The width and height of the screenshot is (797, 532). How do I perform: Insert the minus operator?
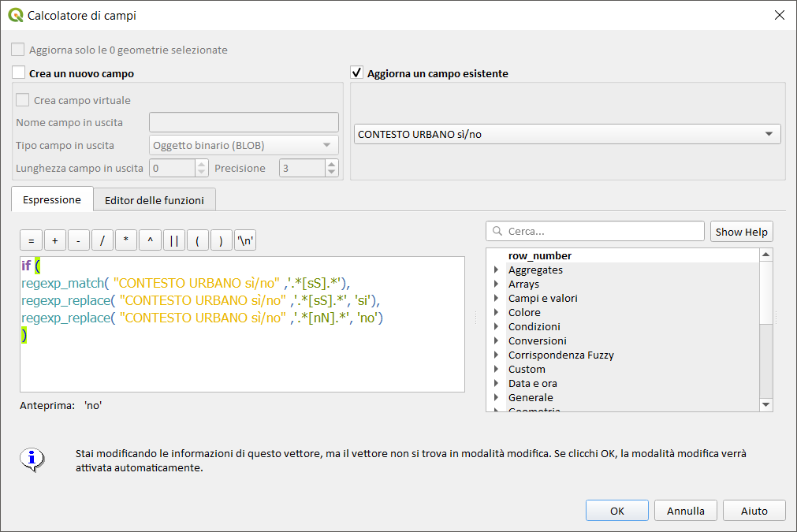[x=79, y=241]
